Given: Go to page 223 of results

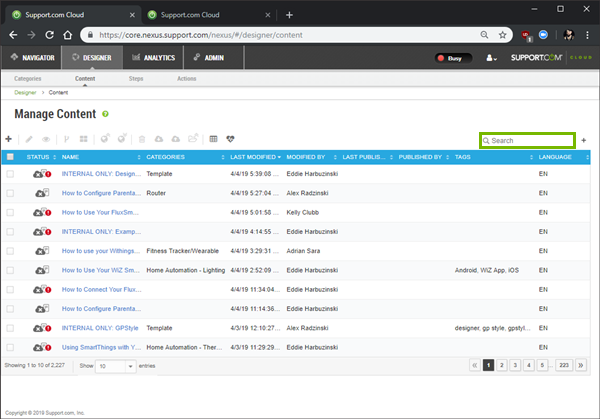Looking at the screenshot, I should (x=564, y=365).
